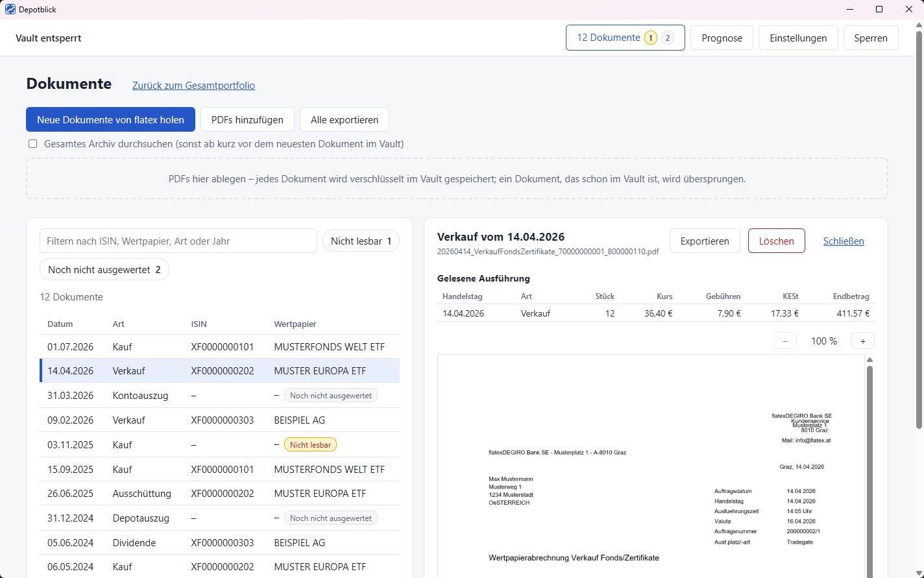
Task: Toggle the 'Noch nicht ausgewertet 2' filter chip
Action: click(x=104, y=270)
